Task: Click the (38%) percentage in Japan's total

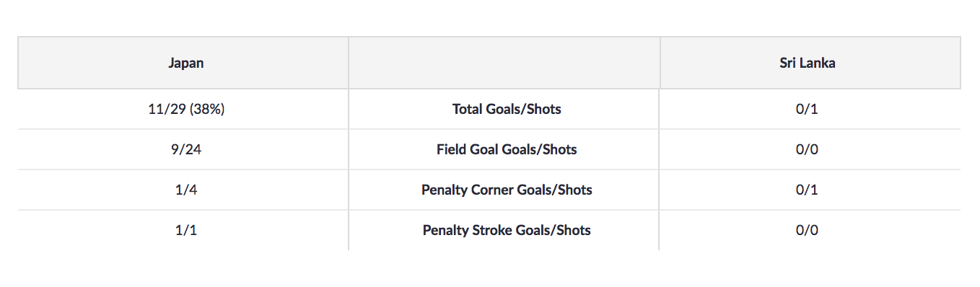Action: (x=206, y=110)
